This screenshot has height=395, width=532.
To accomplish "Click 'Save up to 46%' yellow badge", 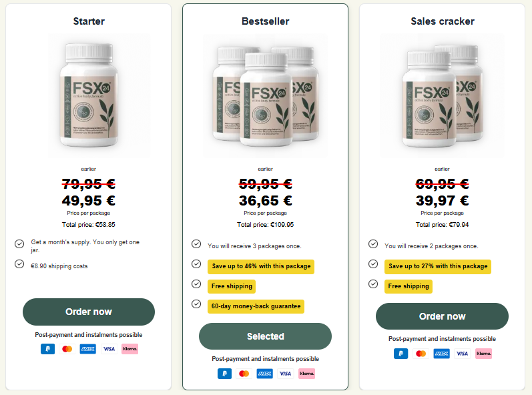I will (260, 266).
